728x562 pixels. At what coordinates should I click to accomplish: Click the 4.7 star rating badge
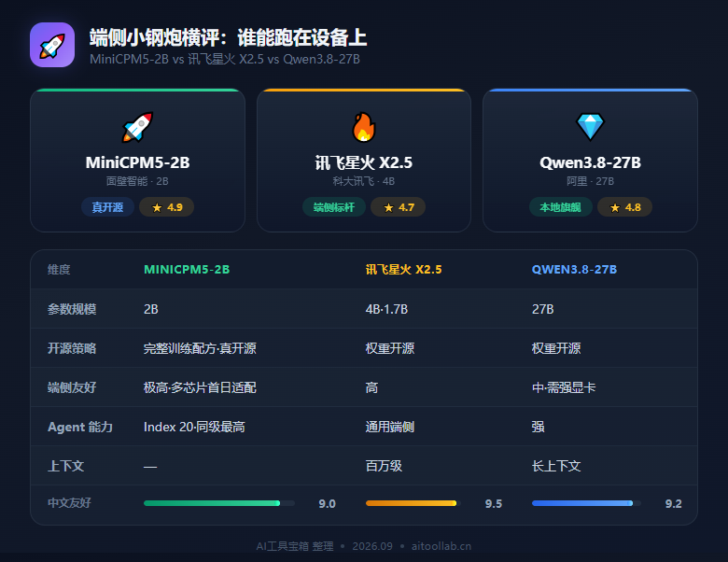click(x=398, y=207)
